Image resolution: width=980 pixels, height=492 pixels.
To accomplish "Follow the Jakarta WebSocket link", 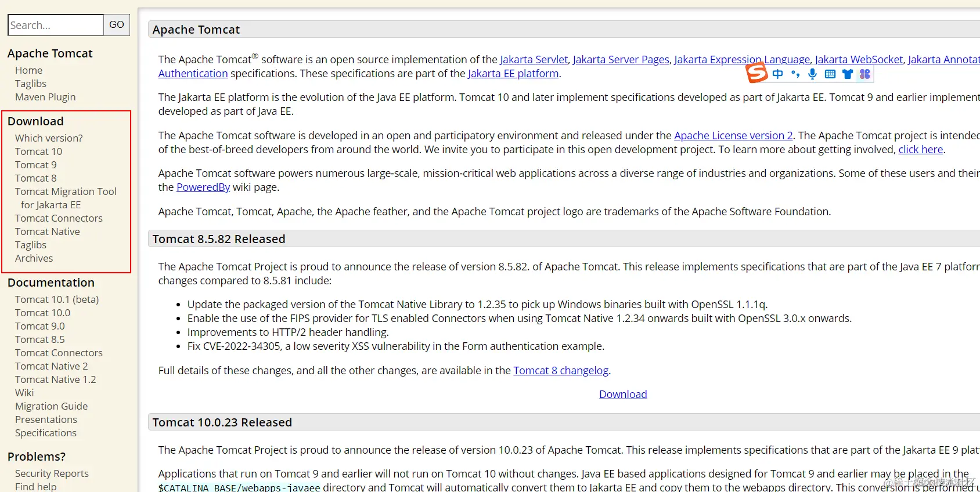I will pos(859,59).
